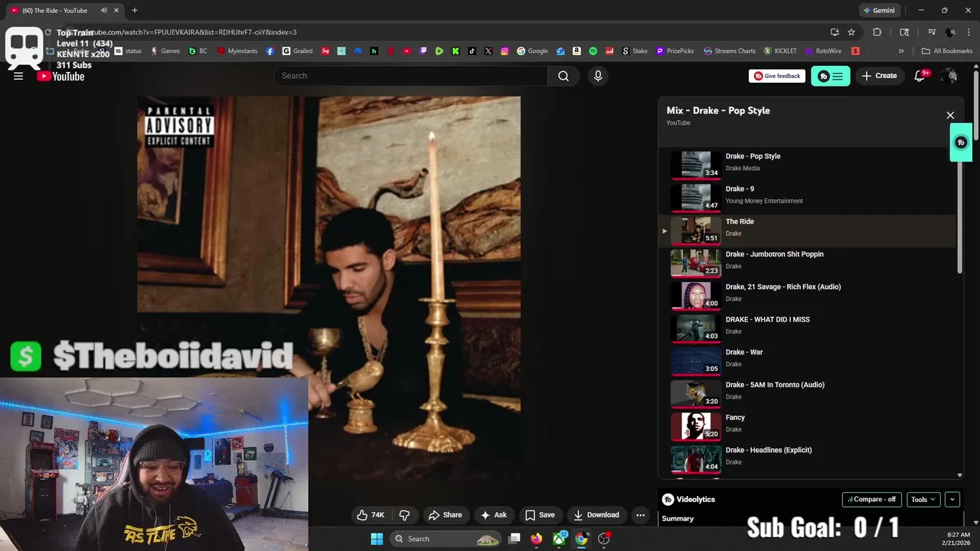Open the account avatar menu
The width and height of the screenshot is (980, 551).
pos(950,76)
